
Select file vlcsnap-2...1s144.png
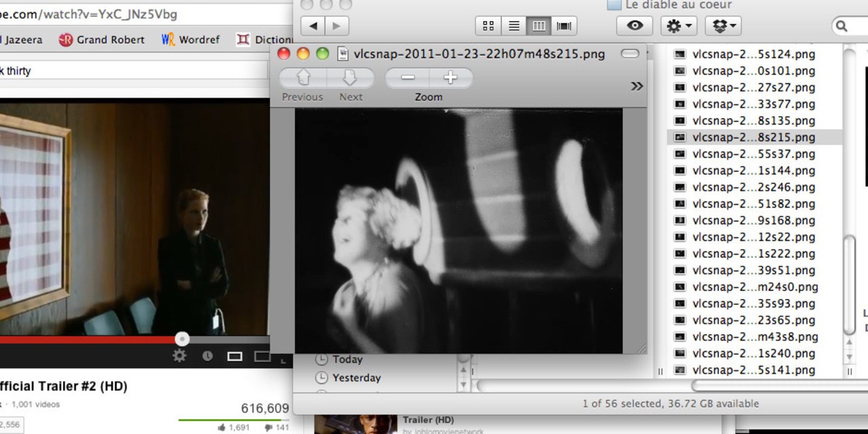tap(754, 170)
